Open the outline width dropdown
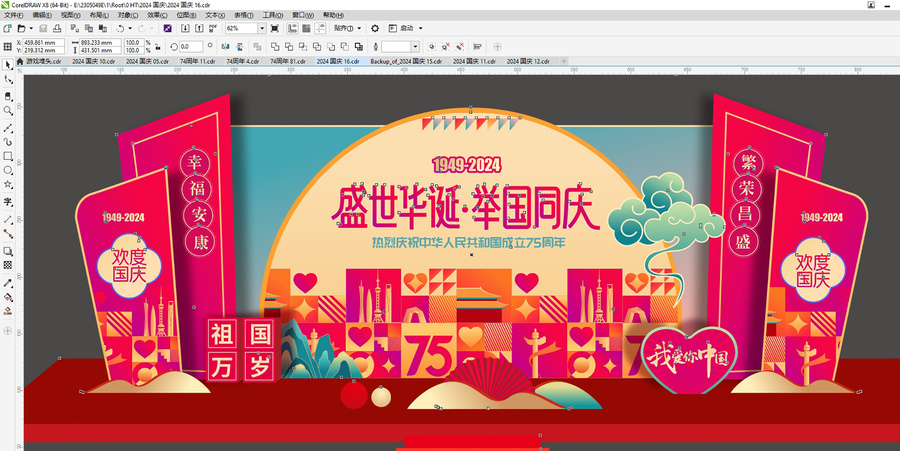The image size is (900, 451). point(416,46)
